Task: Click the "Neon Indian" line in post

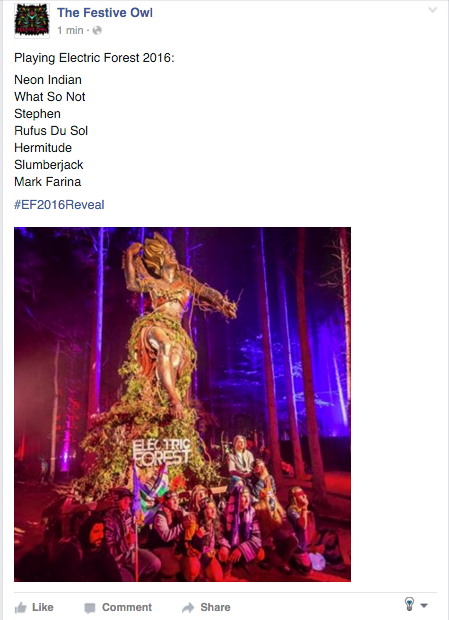Action: click(x=48, y=79)
